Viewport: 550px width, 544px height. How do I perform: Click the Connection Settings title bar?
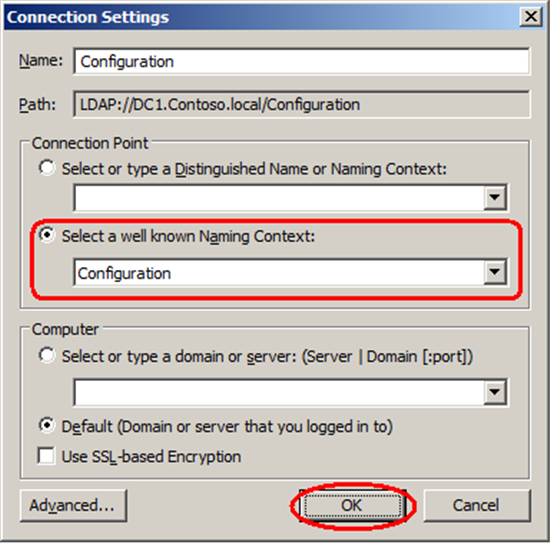261,17
